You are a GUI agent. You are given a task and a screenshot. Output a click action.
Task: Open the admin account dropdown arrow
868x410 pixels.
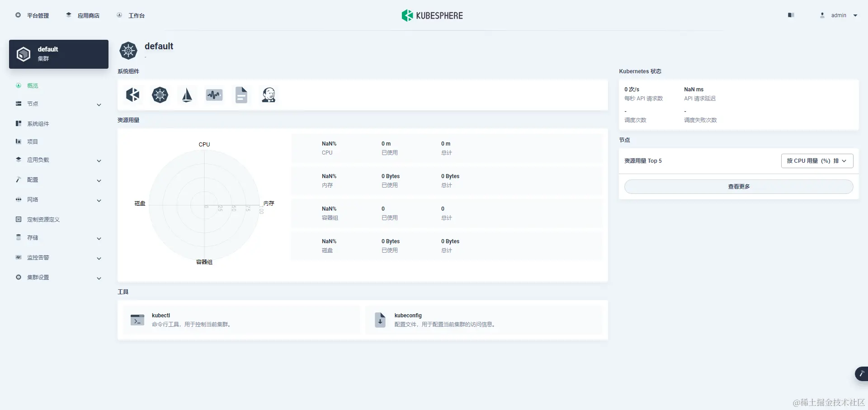pyautogui.click(x=855, y=15)
